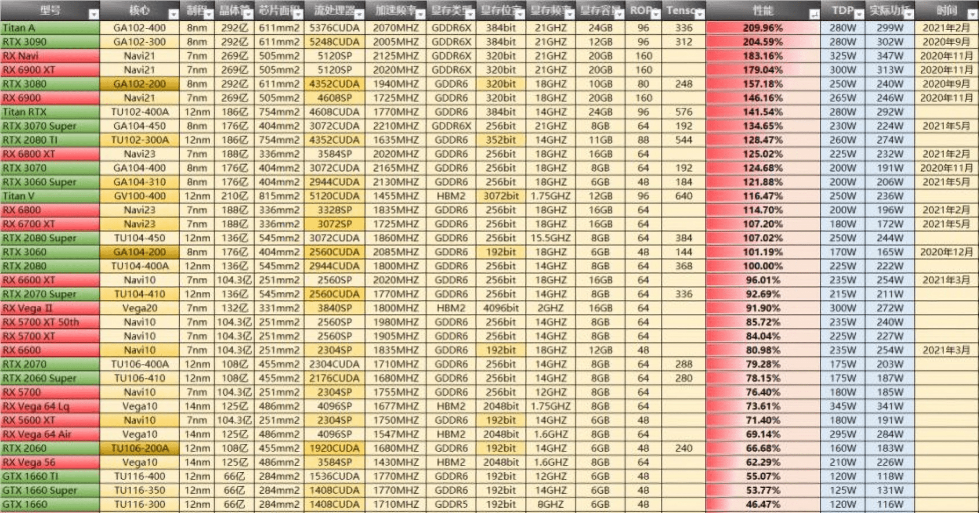Select the Titan A model cell
The height and width of the screenshot is (513, 980).
[50, 28]
